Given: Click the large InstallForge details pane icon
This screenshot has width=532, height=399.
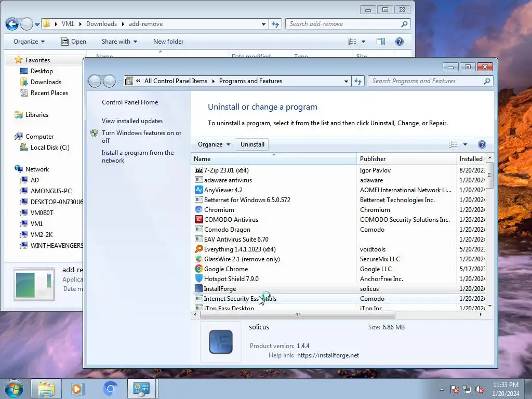Looking at the screenshot, I should click(x=221, y=342).
